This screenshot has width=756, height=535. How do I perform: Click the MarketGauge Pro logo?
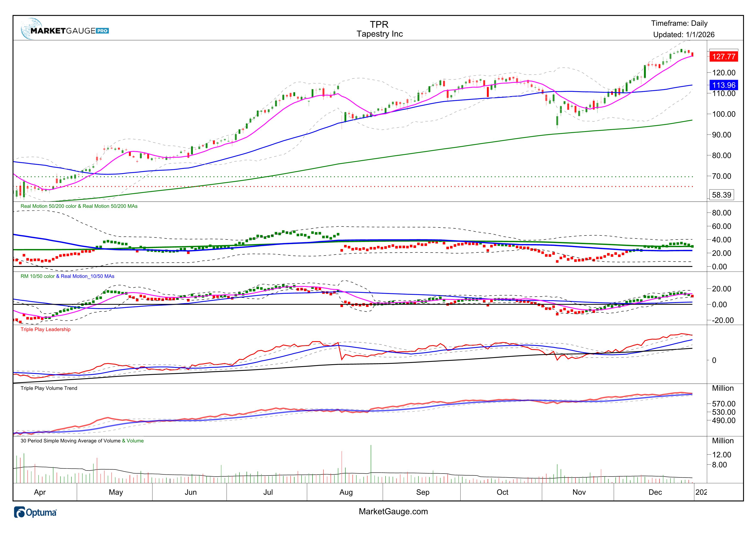point(64,30)
